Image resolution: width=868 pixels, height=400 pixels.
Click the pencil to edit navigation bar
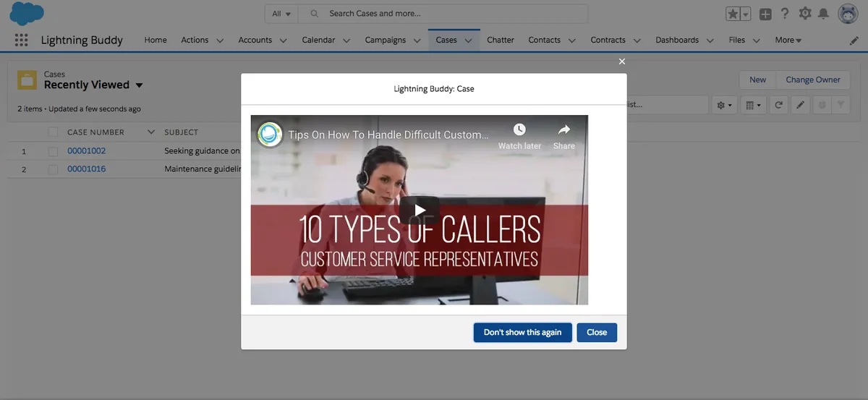click(x=854, y=41)
